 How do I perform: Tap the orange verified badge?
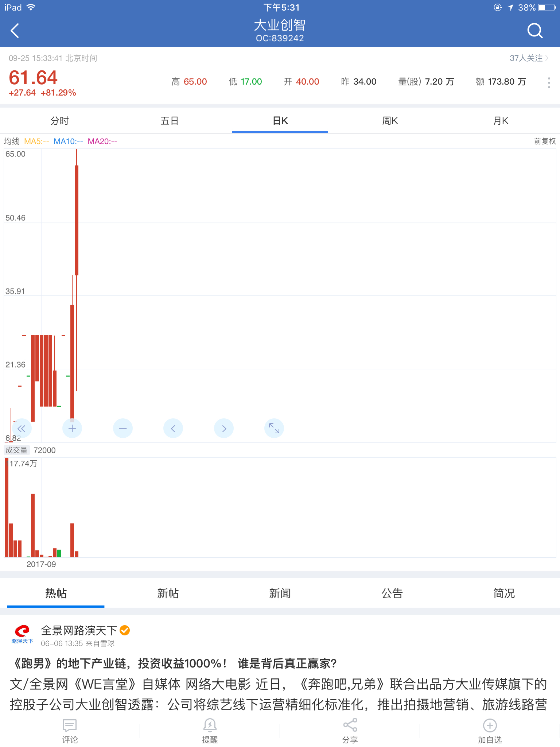(x=125, y=630)
